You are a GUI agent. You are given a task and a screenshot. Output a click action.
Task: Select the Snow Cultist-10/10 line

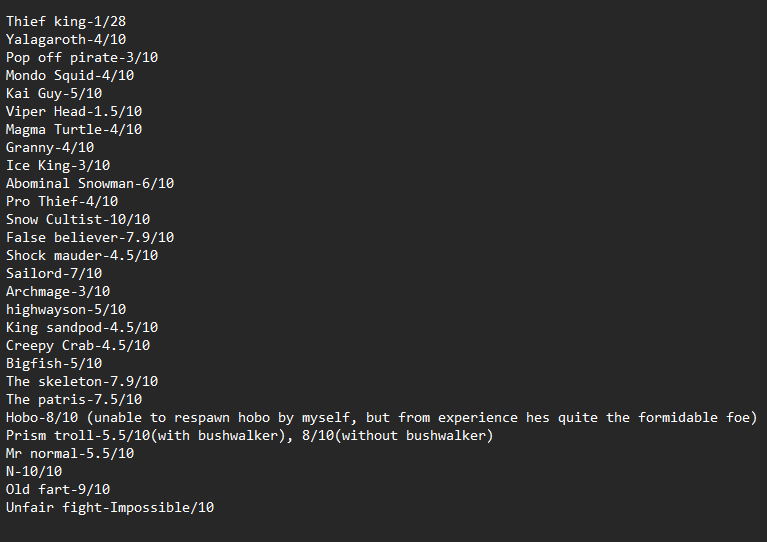point(78,220)
